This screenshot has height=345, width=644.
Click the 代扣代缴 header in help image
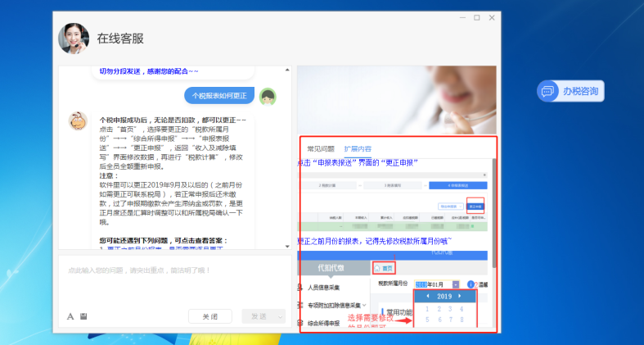click(331, 268)
